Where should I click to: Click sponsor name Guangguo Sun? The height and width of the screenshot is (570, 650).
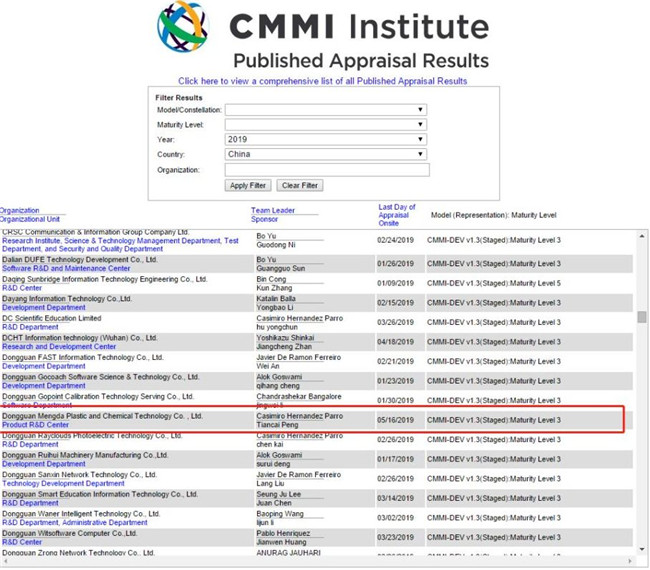click(x=281, y=268)
